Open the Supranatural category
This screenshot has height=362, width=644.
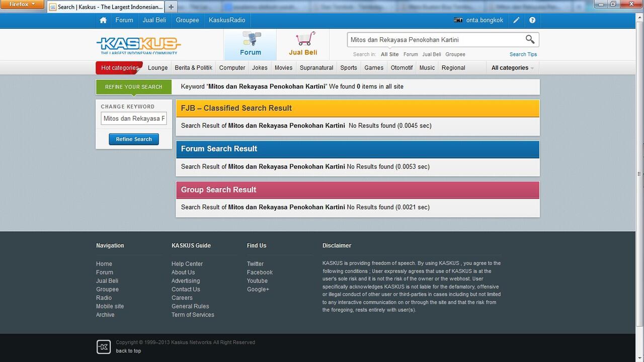(316, 68)
